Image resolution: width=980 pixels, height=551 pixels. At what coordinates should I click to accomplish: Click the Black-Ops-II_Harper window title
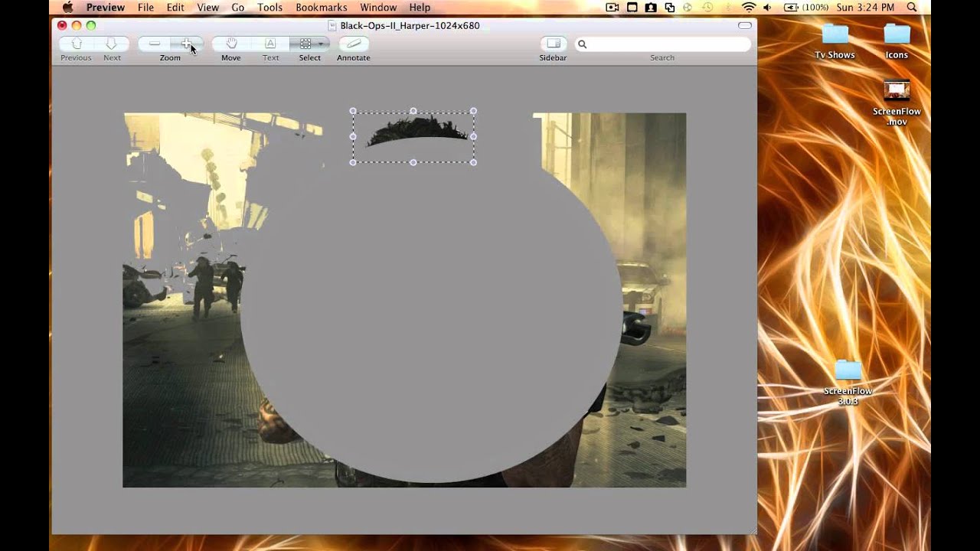[x=410, y=25]
